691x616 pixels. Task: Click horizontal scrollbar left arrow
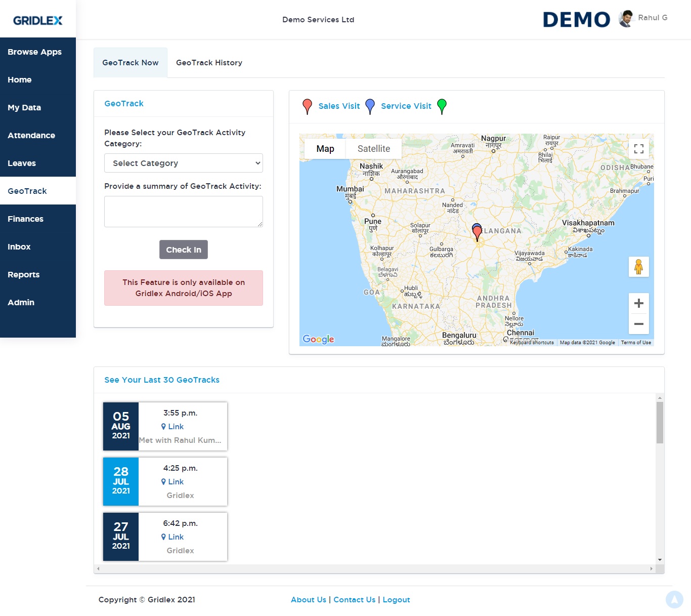coord(98,569)
